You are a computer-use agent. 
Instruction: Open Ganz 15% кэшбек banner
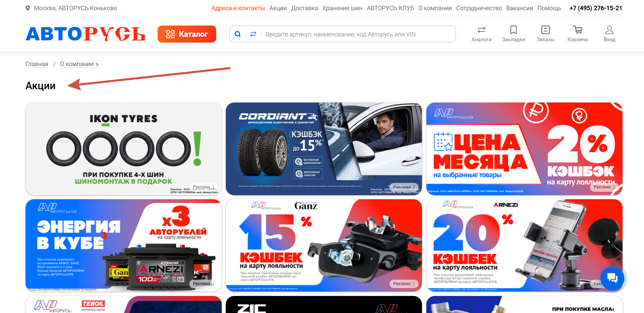[324, 245]
